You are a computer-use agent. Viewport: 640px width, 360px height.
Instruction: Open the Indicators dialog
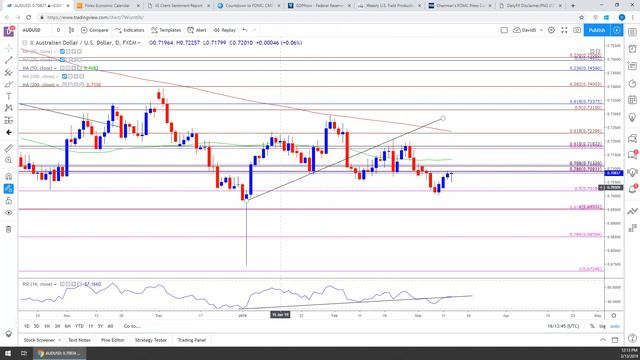[130, 30]
